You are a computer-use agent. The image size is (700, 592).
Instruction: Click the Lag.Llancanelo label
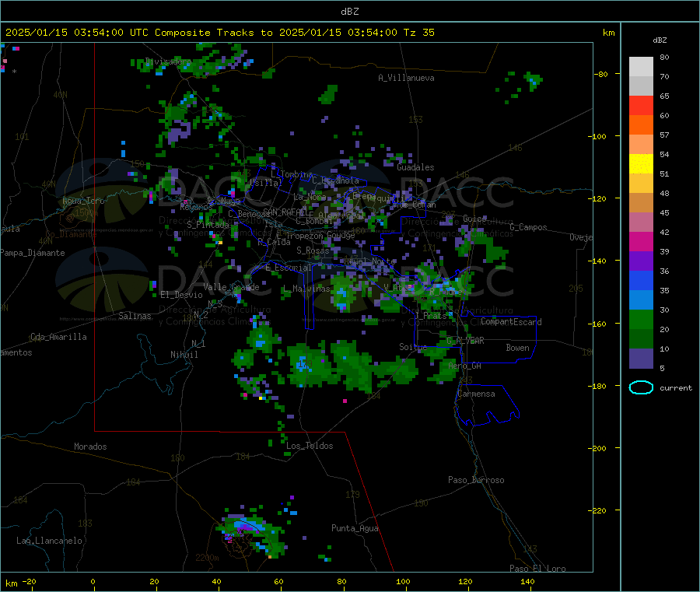tap(50, 541)
